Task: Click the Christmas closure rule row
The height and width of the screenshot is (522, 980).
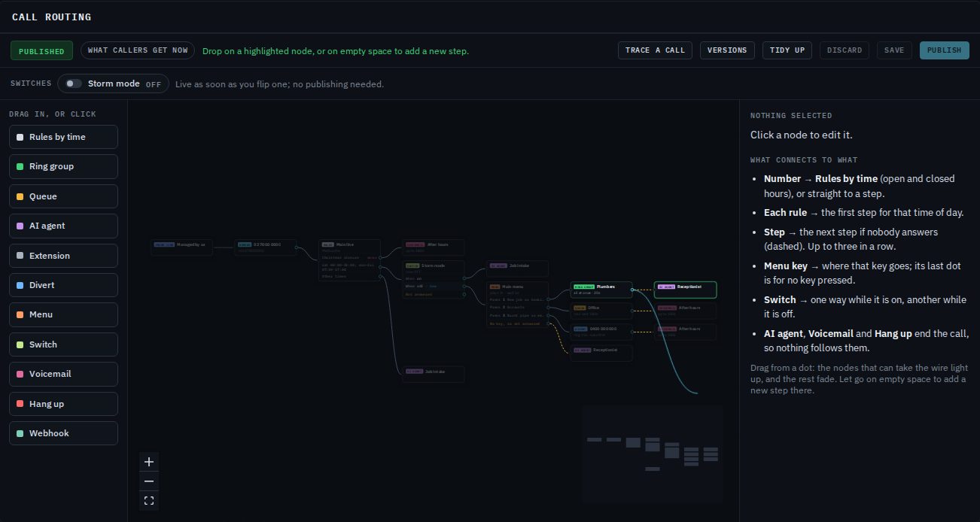Action: click(x=349, y=257)
